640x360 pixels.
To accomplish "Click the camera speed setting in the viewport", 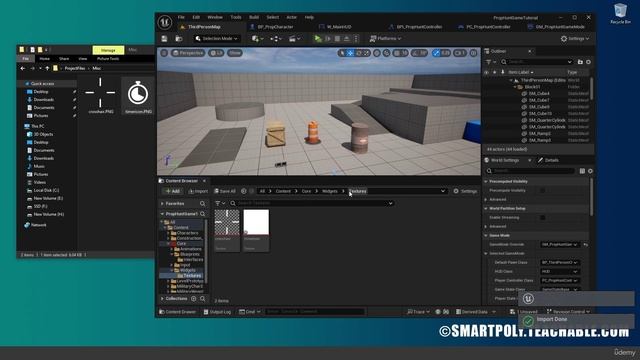I will click(460, 53).
